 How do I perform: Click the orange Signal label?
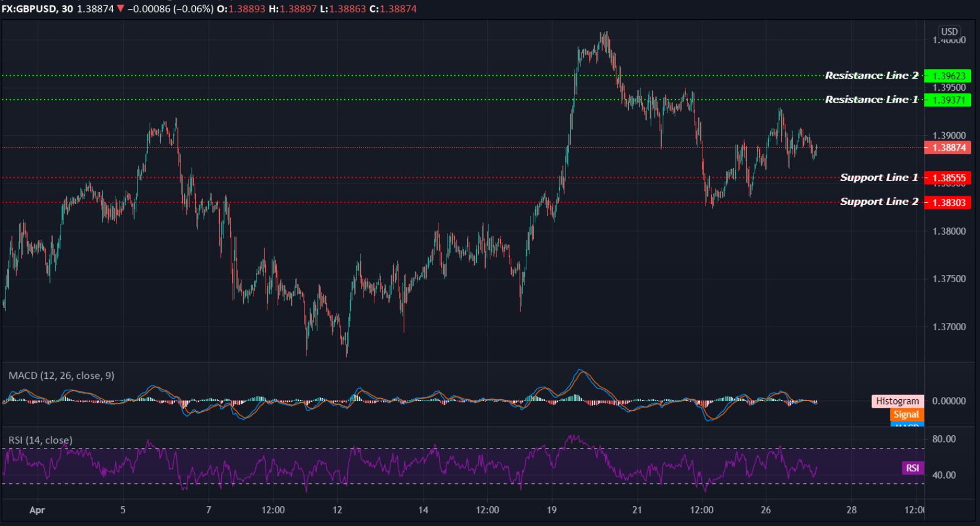pyautogui.click(x=906, y=415)
